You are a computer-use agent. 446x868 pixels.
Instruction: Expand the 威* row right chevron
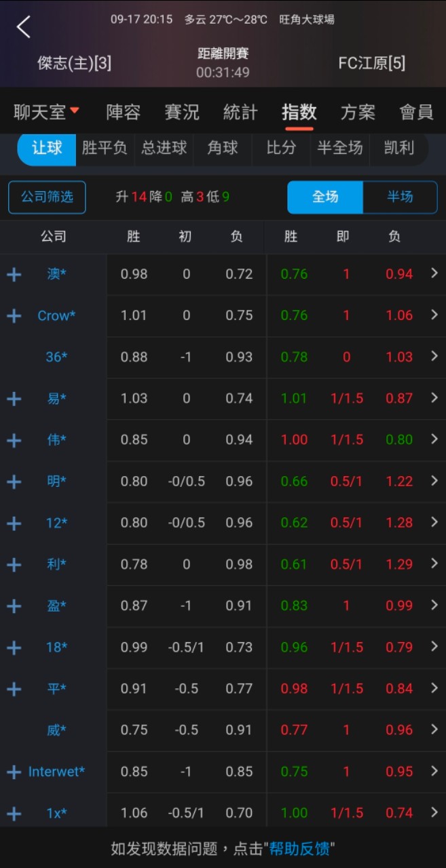434,729
